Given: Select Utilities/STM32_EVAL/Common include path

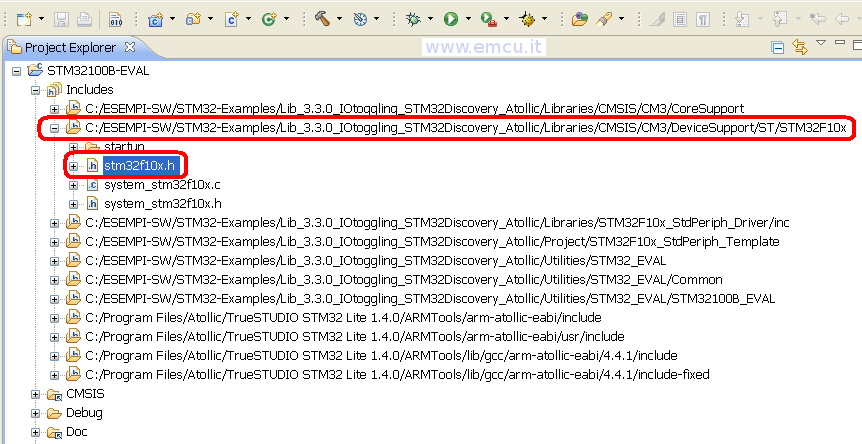Looking at the screenshot, I should 404,279.
